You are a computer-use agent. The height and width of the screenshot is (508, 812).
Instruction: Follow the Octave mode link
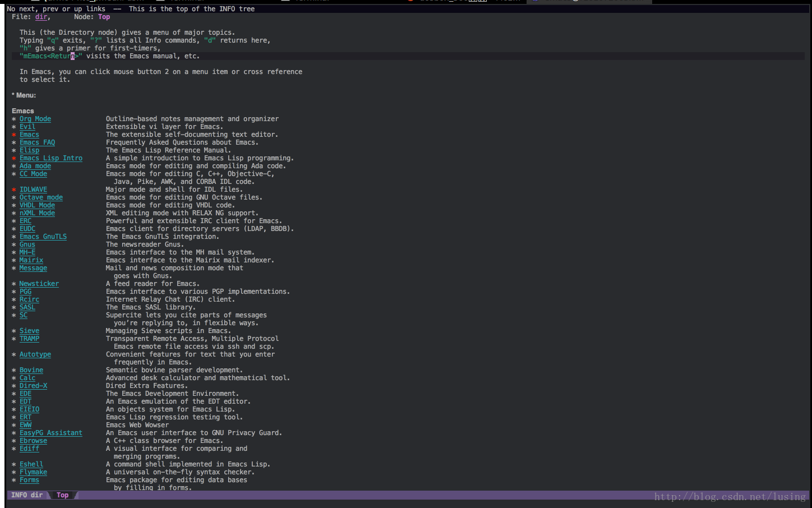pos(41,197)
